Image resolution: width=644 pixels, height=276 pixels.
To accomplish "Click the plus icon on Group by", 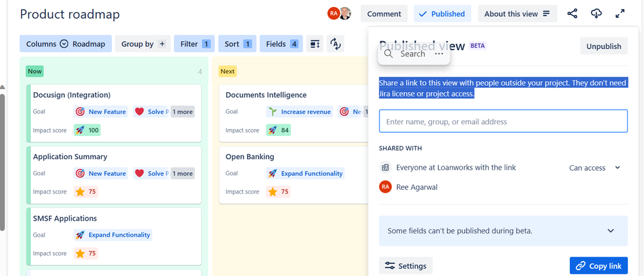I will [162, 44].
